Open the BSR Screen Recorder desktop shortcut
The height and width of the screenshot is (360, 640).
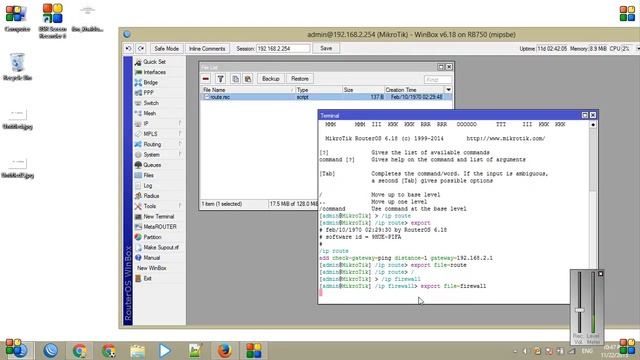tap(52, 21)
